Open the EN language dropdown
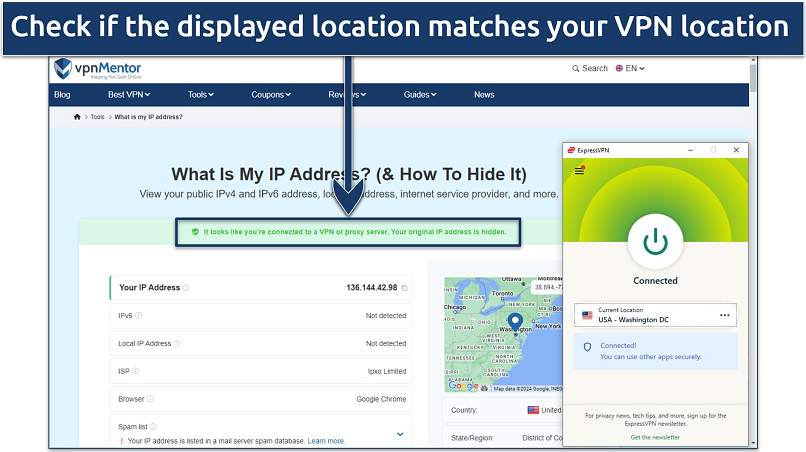Viewport: 806px width, 452px height. 630,68
